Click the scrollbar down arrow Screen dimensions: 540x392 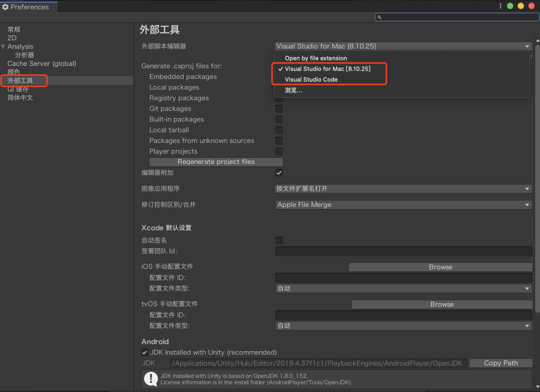(x=538, y=388)
